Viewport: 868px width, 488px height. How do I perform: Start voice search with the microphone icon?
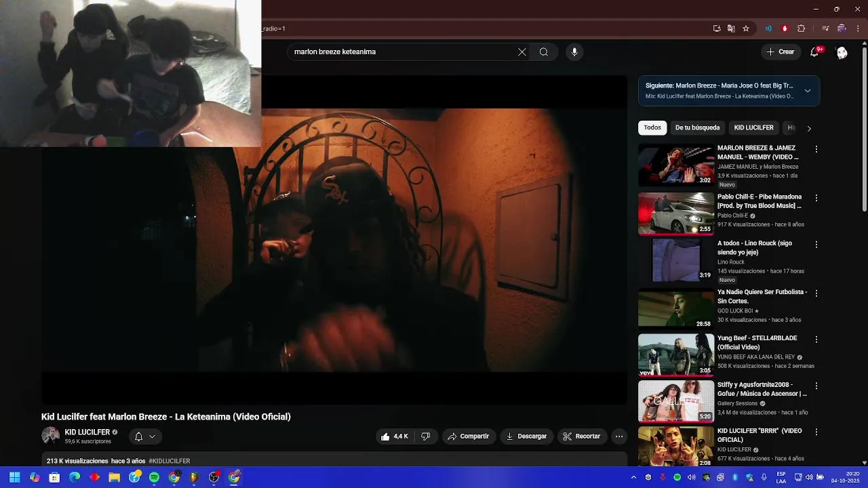(x=574, y=52)
